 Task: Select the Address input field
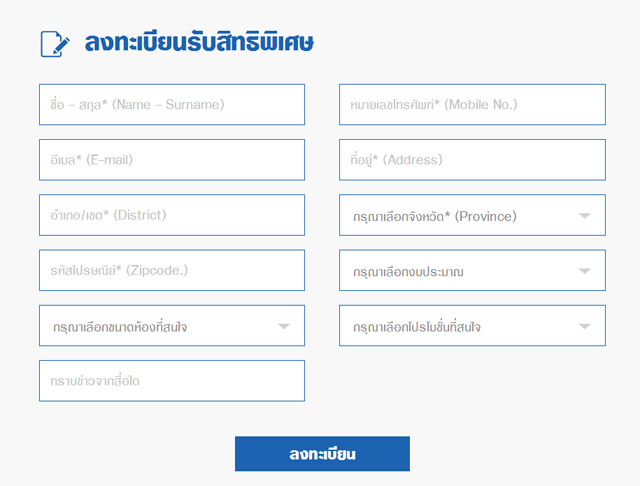pyautogui.click(x=472, y=160)
